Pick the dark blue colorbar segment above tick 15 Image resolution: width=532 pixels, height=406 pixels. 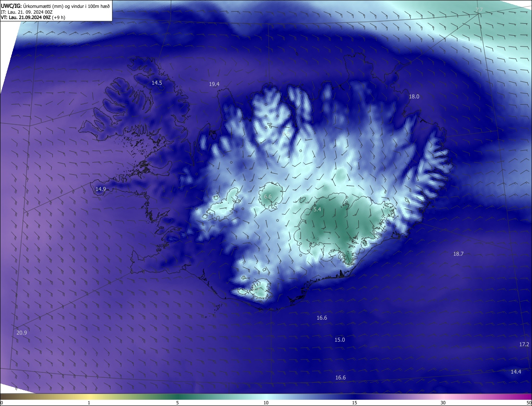[x=355, y=397]
